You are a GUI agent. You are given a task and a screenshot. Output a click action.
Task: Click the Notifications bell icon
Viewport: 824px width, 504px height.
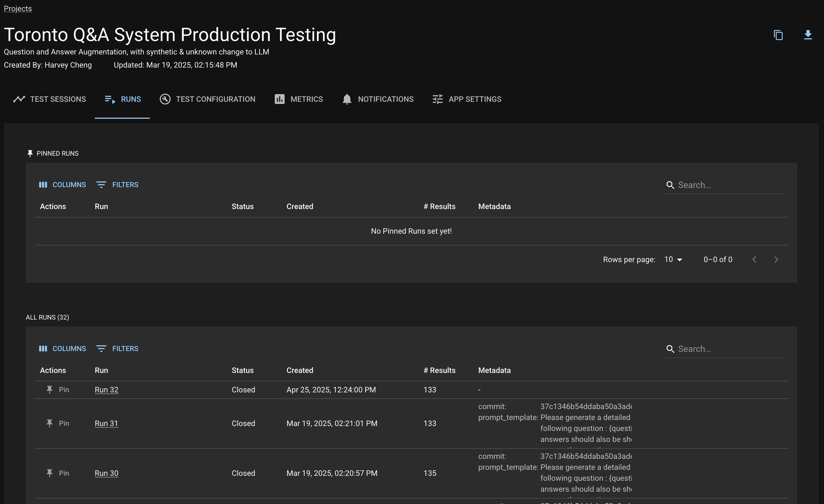coord(347,99)
